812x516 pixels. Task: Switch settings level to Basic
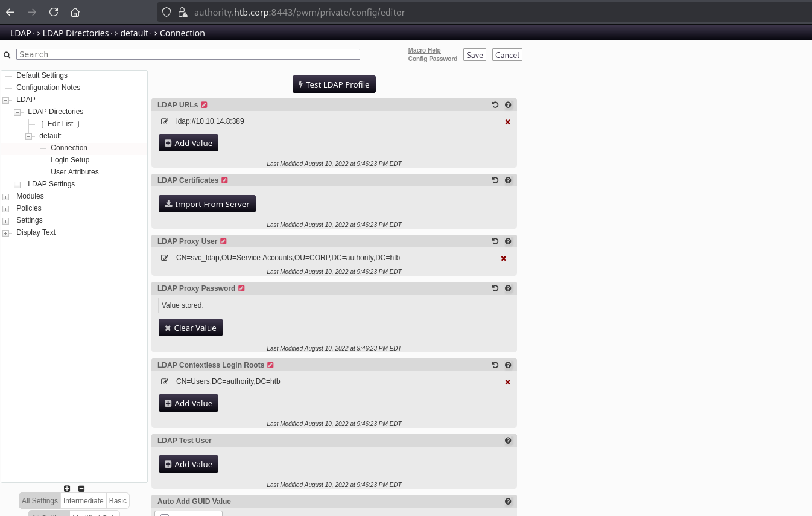click(x=118, y=501)
